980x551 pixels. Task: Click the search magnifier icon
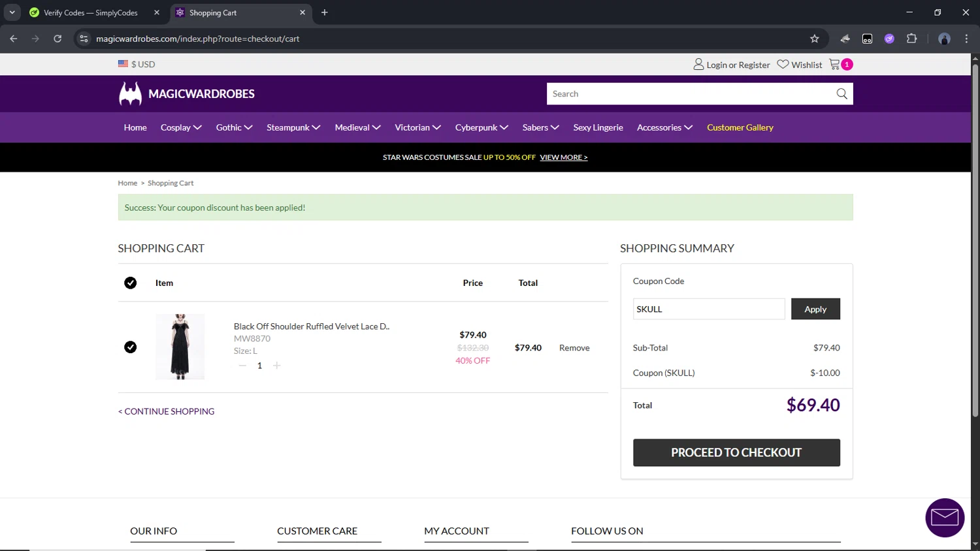coord(841,94)
